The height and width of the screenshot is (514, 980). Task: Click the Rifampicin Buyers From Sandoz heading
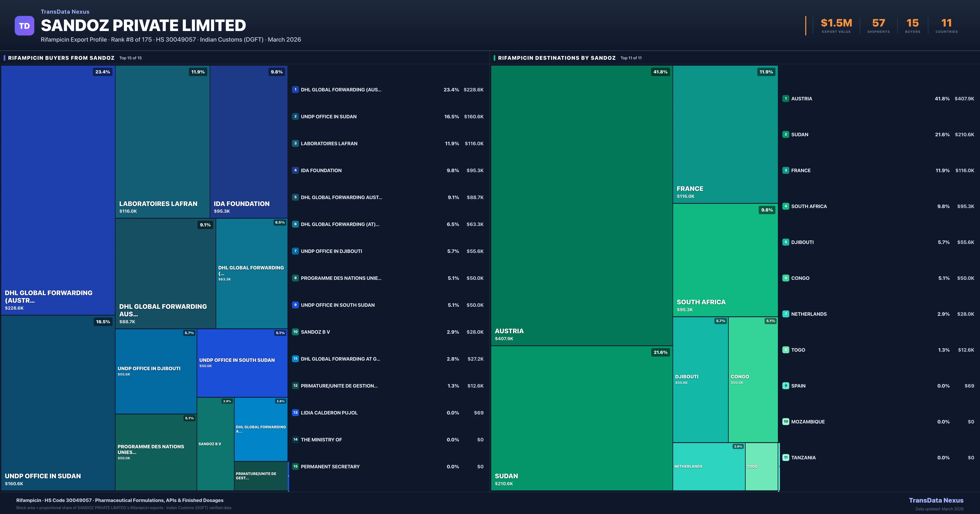(x=61, y=58)
